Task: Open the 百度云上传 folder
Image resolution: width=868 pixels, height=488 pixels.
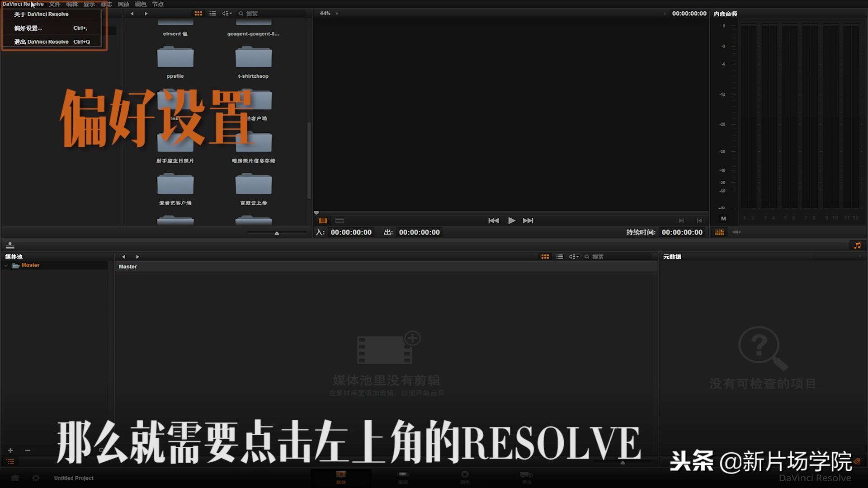Action: tap(253, 190)
